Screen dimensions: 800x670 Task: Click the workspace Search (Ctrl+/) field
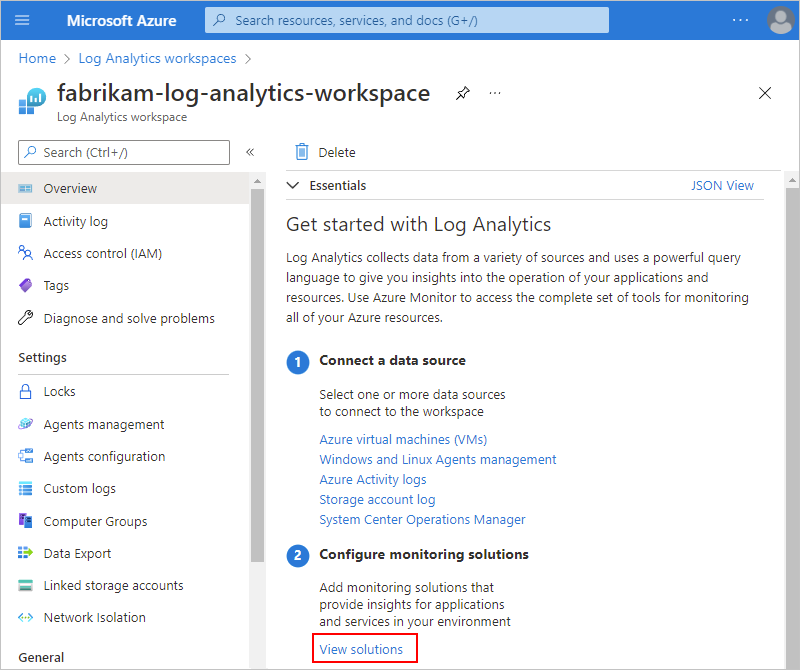pyautogui.click(x=123, y=152)
